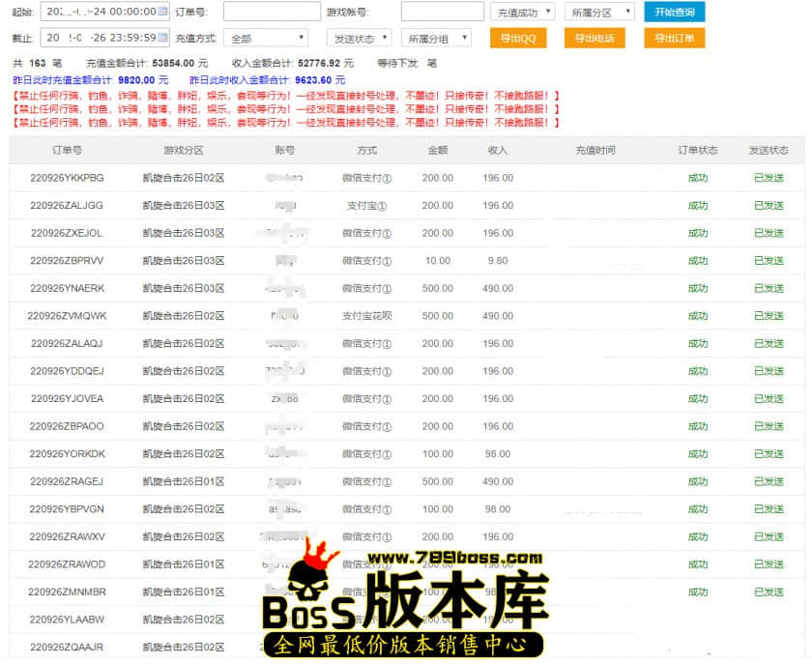
Task: Click the start date input field
Action: pyautogui.click(x=97, y=12)
